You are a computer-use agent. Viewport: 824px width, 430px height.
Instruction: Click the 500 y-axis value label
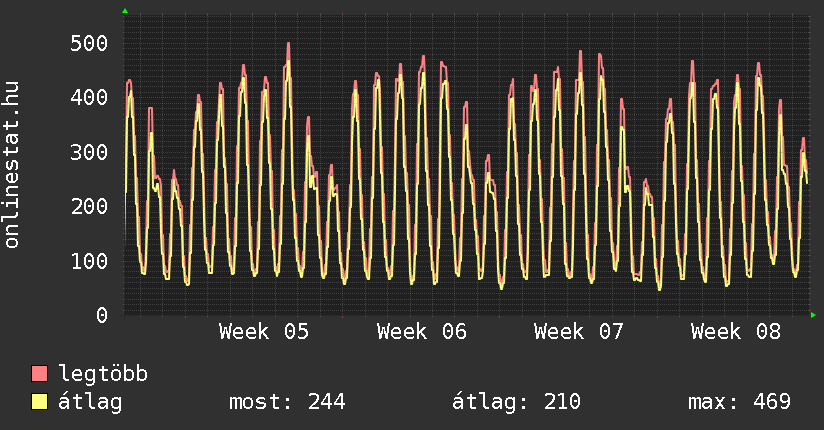click(89, 43)
